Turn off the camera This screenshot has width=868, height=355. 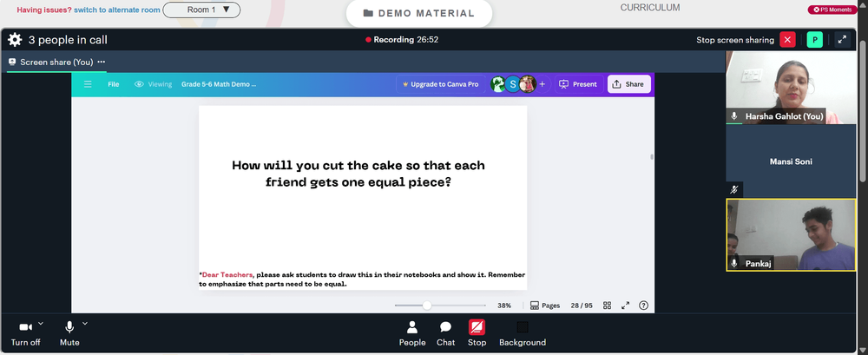pyautogui.click(x=25, y=333)
